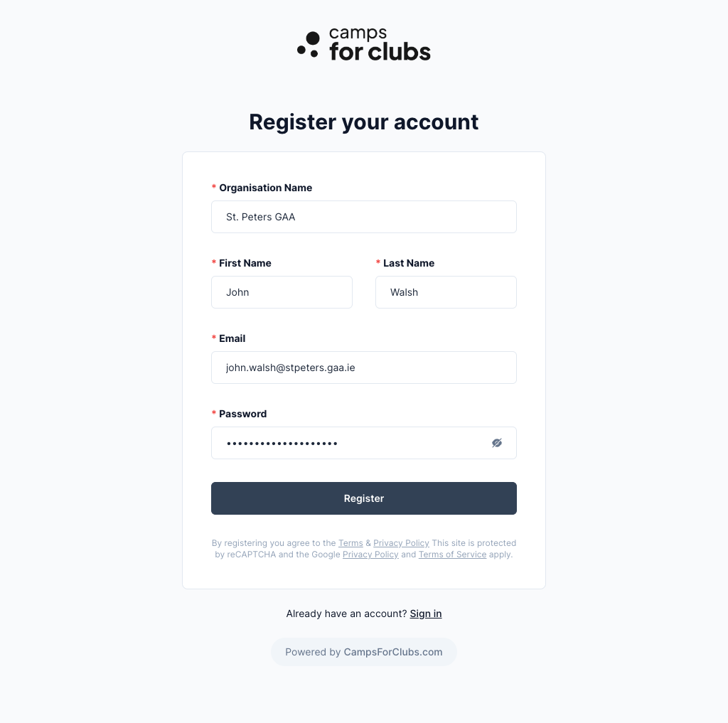Open the first Privacy Policy link
This screenshot has height=723, width=728.
(x=401, y=543)
